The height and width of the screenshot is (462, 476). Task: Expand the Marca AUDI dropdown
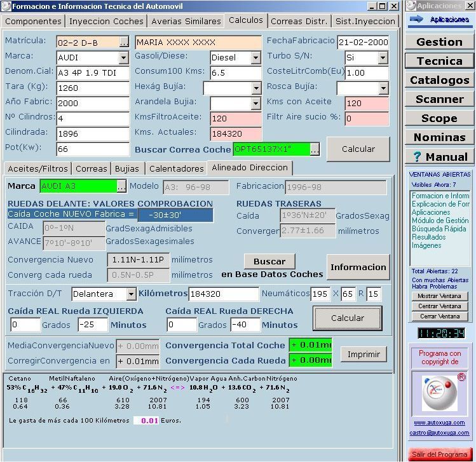(123, 57)
